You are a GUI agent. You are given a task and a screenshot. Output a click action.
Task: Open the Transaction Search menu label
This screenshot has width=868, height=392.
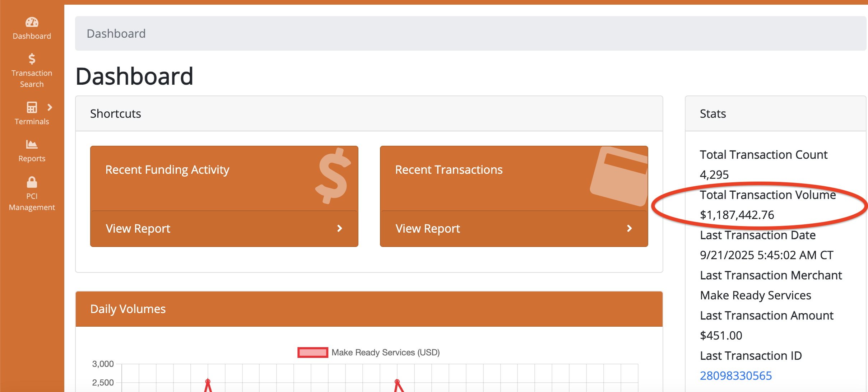(x=32, y=79)
